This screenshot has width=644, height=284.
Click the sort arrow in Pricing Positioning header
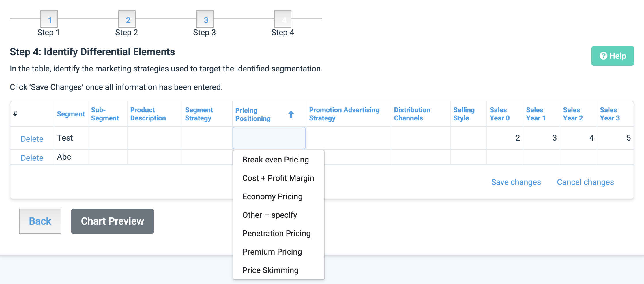click(291, 114)
